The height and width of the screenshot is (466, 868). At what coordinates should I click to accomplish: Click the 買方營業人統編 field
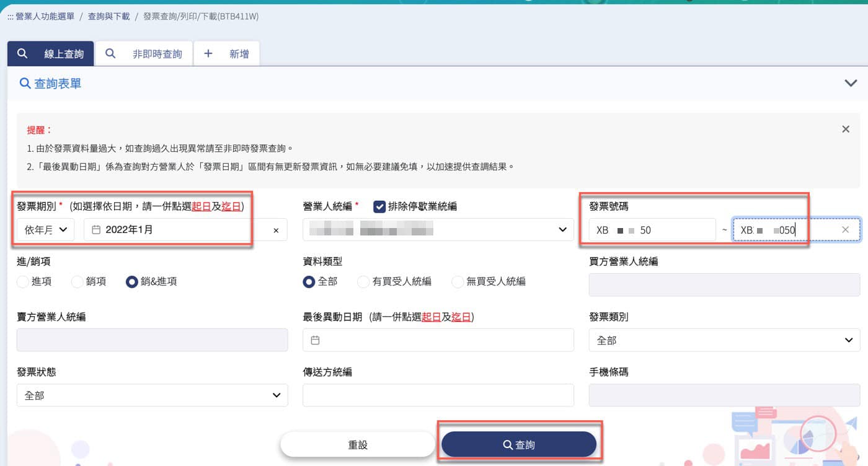coord(724,285)
